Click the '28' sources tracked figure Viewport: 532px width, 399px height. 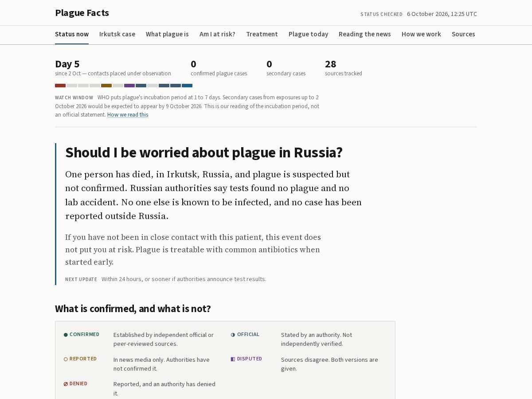[331, 64]
